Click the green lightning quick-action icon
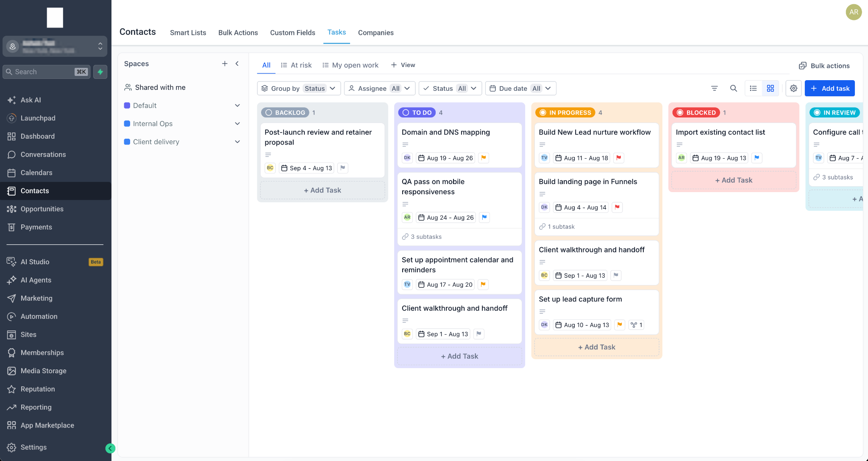 tap(100, 72)
